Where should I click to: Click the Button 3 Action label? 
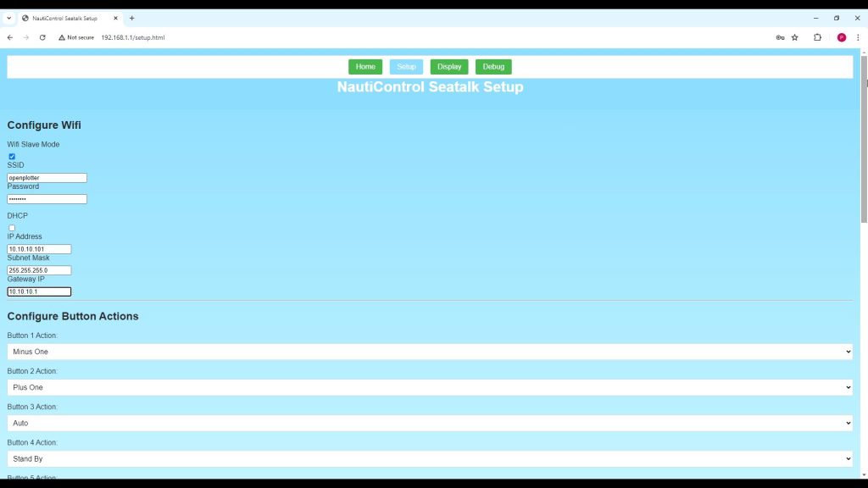pyautogui.click(x=32, y=408)
